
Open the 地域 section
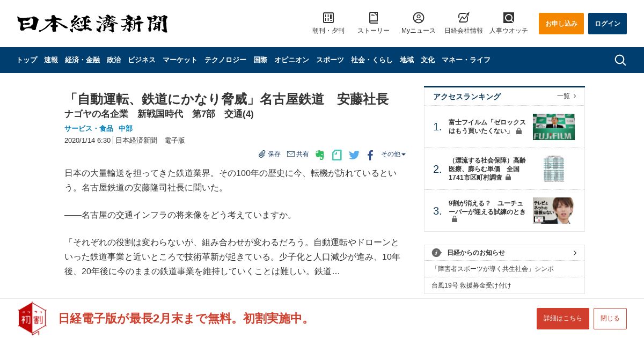coord(407,60)
